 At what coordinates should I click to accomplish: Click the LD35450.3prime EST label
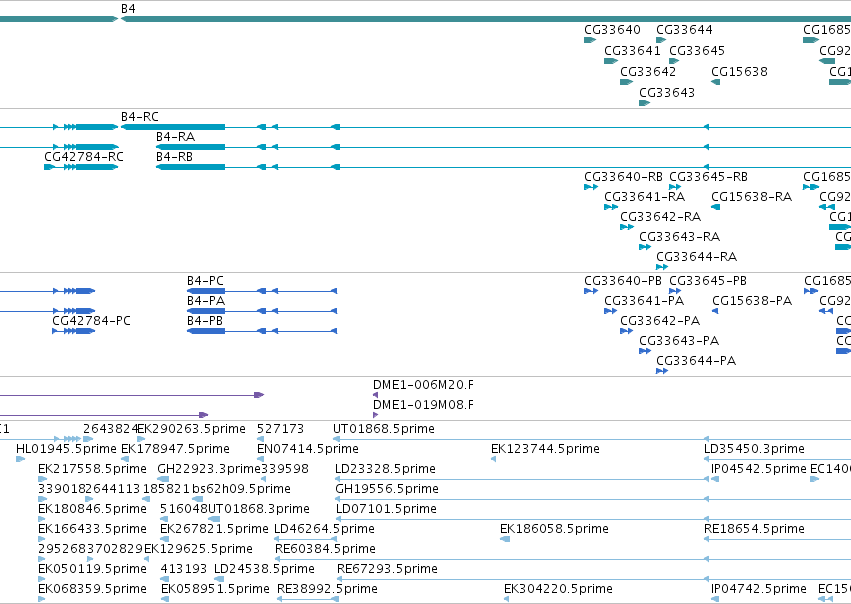754,449
